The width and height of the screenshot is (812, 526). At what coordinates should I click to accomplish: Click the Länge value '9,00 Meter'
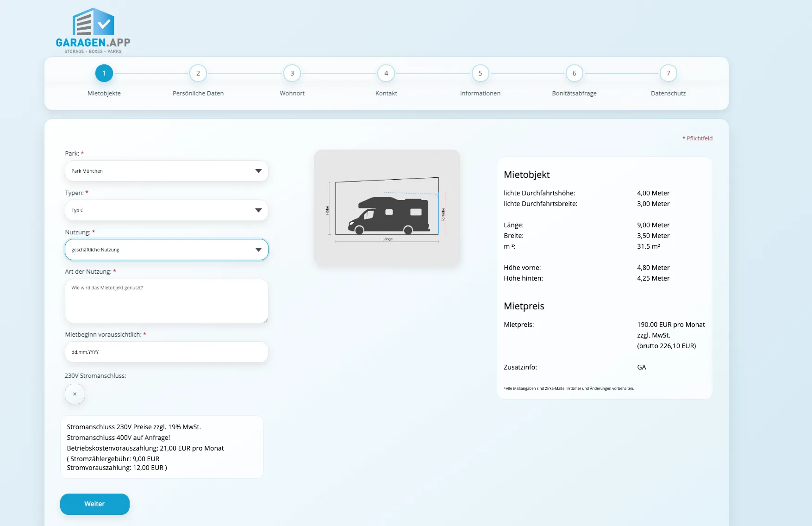coord(653,225)
